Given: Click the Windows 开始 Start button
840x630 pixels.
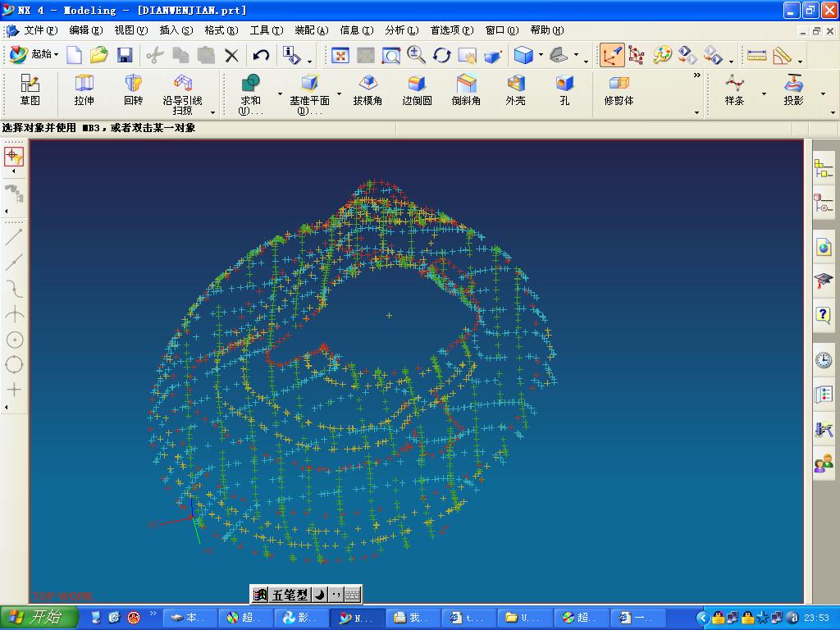Looking at the screenshot, I should click(39, 617).
